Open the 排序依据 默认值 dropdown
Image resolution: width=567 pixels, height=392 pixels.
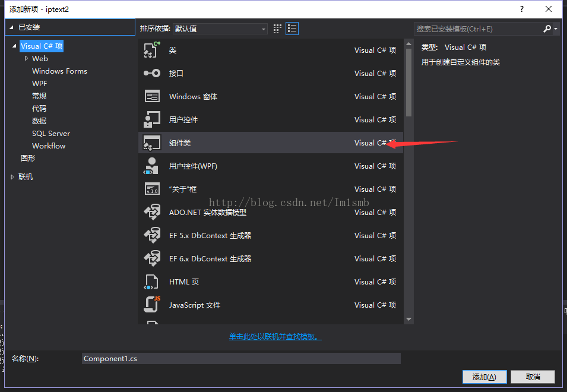220,29
